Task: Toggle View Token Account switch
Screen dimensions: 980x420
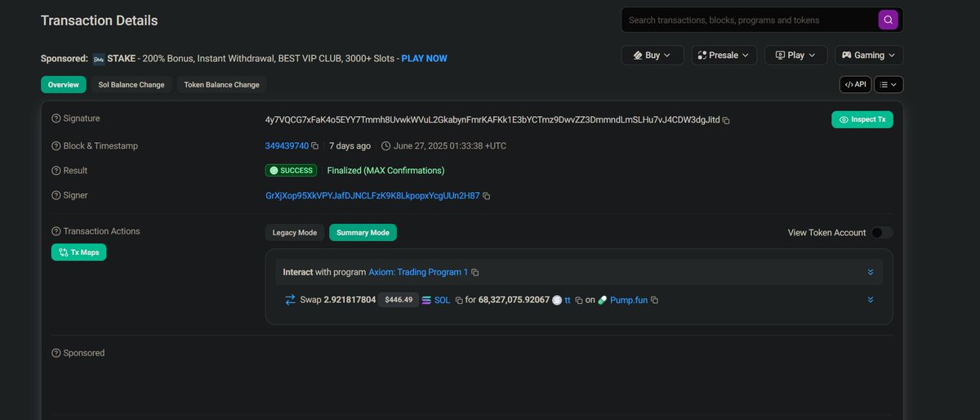Action: pos(882,233)
